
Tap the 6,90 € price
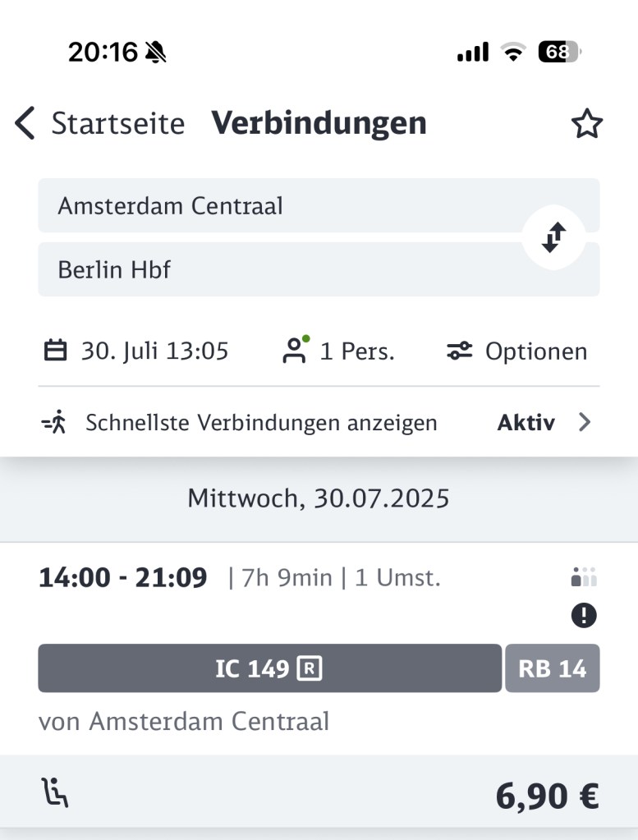(x=547, y=796)
